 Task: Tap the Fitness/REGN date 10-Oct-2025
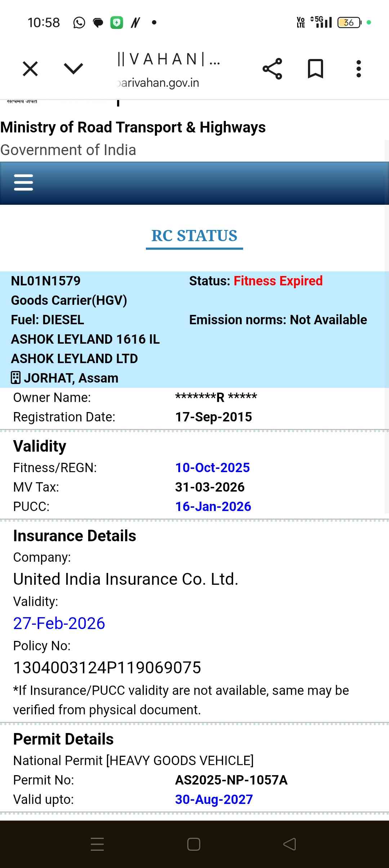(213, 467)
